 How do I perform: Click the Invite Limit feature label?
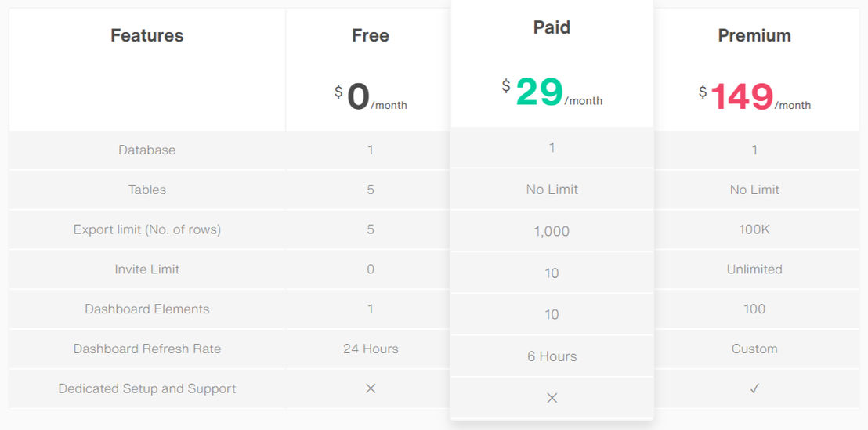146,269
